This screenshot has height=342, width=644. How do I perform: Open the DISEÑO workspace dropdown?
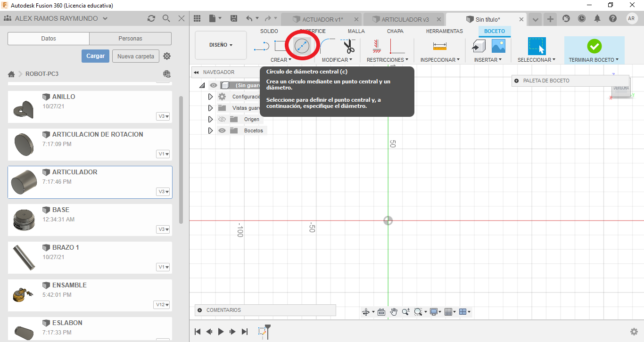coord(221,45)
